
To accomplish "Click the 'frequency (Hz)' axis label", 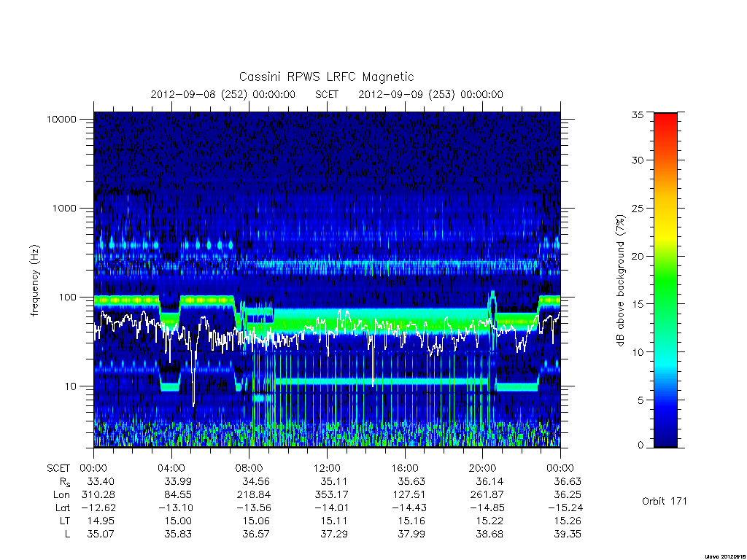I will tap(35, 281).
